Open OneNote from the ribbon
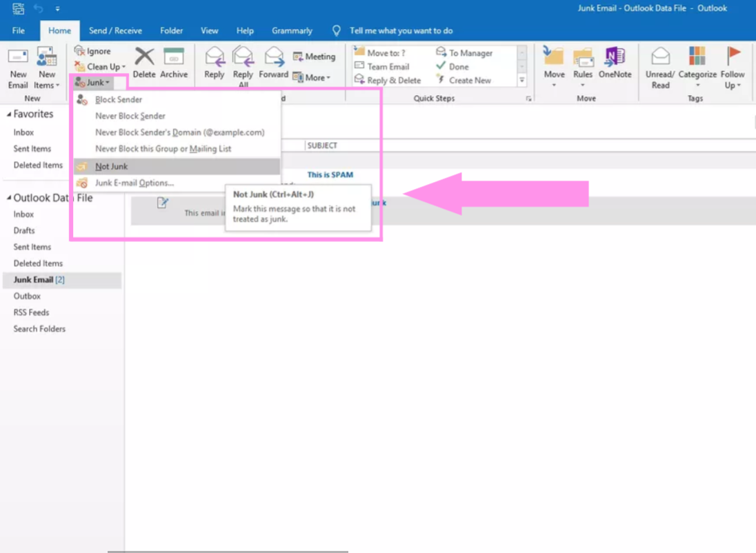 [615, 58]
